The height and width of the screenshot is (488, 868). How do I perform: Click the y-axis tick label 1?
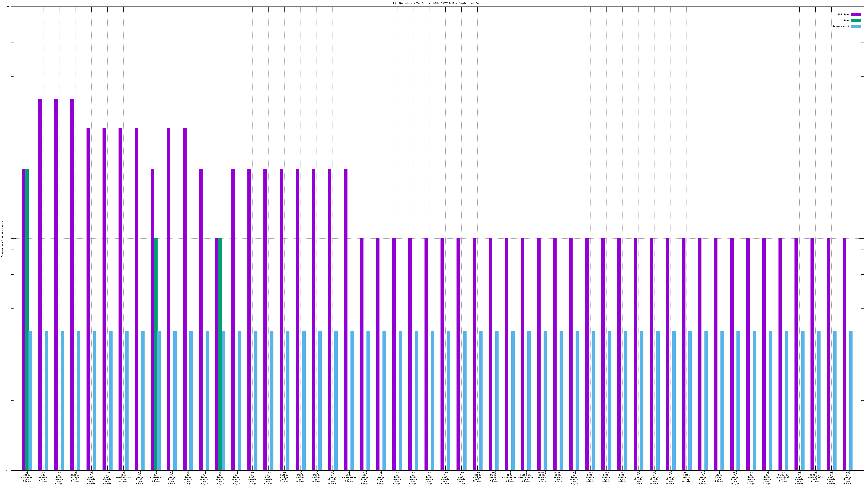[9, 239]
